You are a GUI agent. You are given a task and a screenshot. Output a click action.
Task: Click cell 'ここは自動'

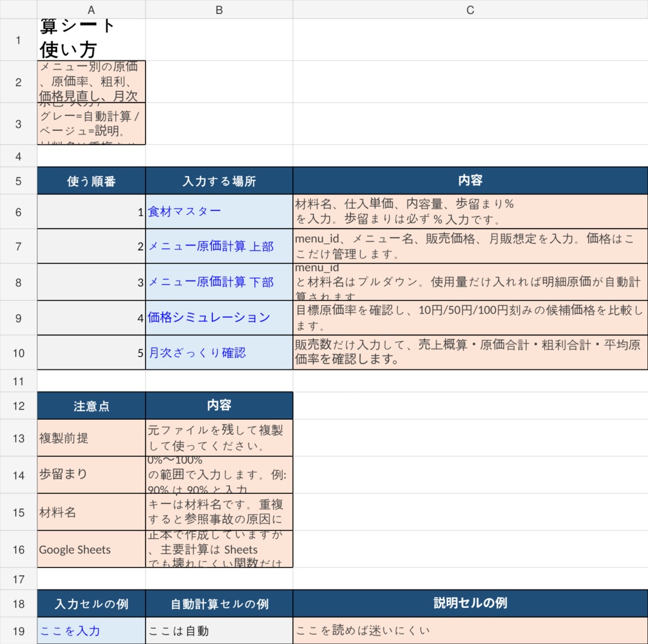[219, 630]
